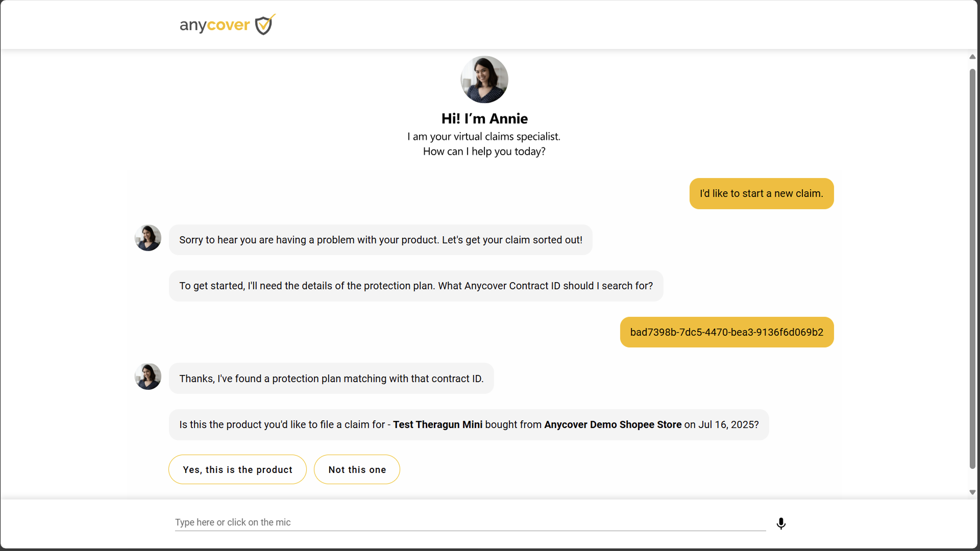Click 'I am your virtual claims specialist.' text
This screenshot has width=980, height=551.
484,137
